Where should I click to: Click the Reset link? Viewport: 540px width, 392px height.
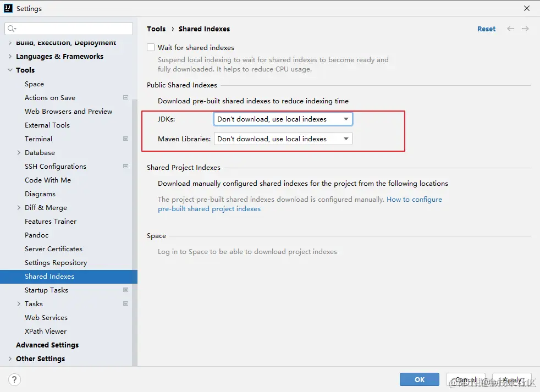pos(486,29)
